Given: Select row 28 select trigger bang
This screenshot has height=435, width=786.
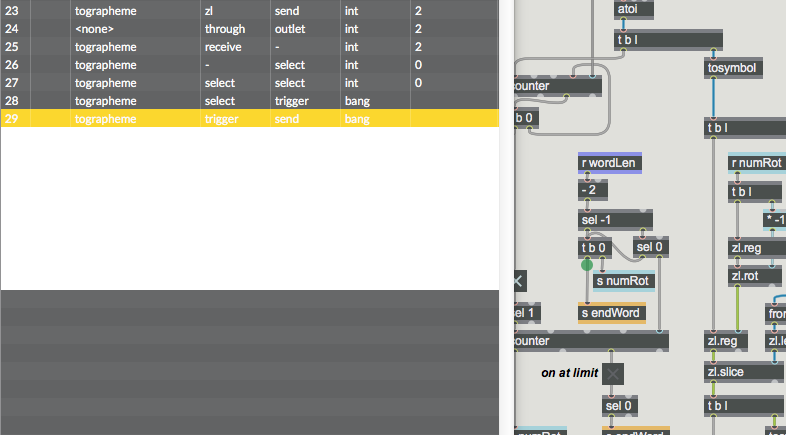Looking at the screenshot, I should 249,101.
